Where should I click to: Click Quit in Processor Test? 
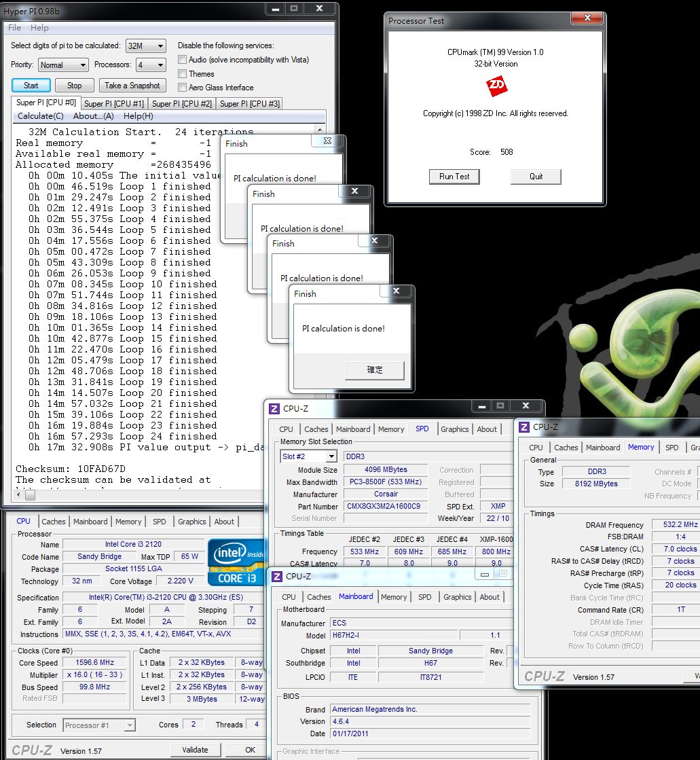point(536,177)
